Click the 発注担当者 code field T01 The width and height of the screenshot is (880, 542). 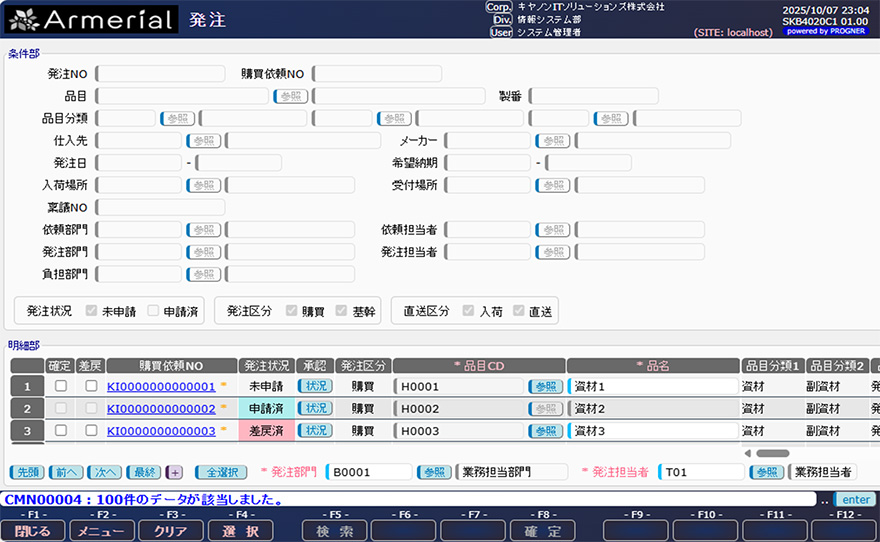click(x=702, y=472)
